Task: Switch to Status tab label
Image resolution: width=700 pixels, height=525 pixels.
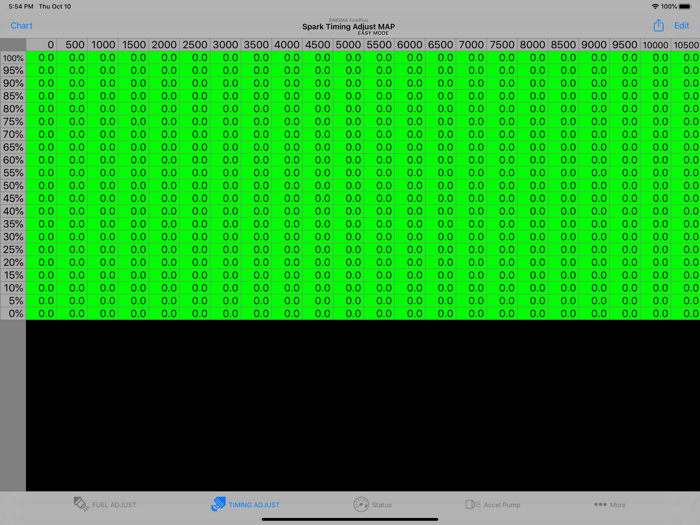Action: coord(382,505)
